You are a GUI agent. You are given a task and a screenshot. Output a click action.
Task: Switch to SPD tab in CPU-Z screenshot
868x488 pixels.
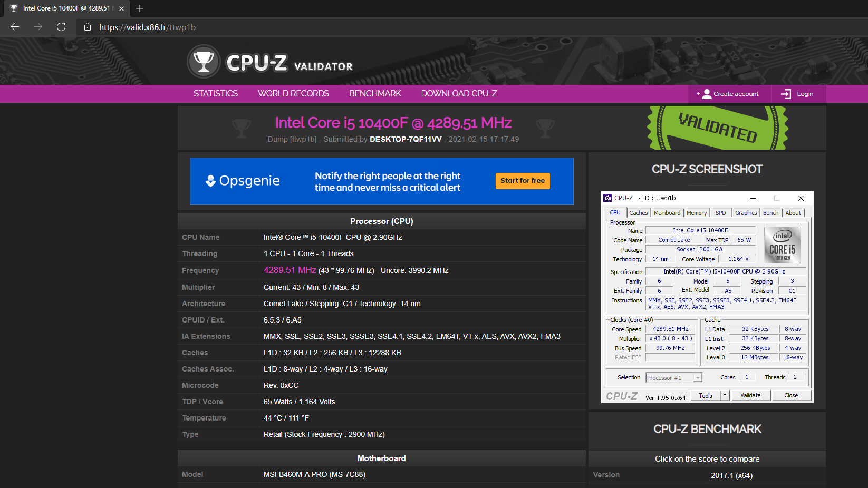point(721,213)
